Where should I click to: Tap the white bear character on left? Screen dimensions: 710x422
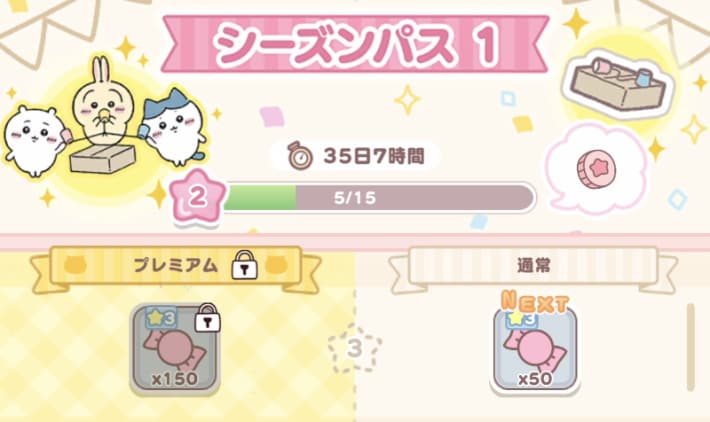coord(33,139)
